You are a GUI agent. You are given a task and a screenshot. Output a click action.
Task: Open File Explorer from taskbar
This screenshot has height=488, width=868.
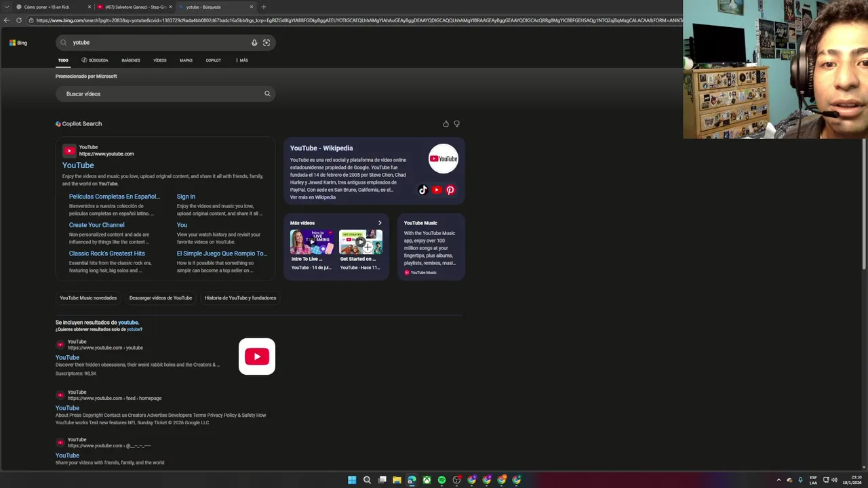point(397,480)
